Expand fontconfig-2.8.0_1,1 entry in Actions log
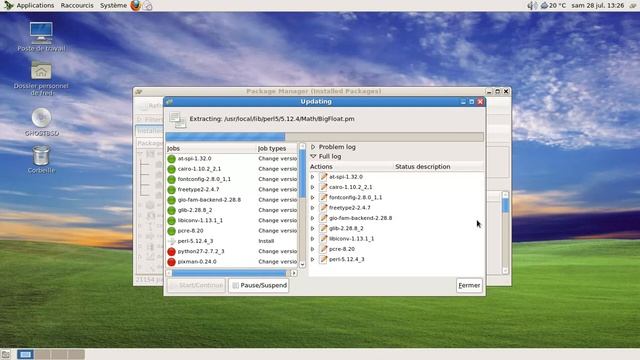 coord(313,198)
